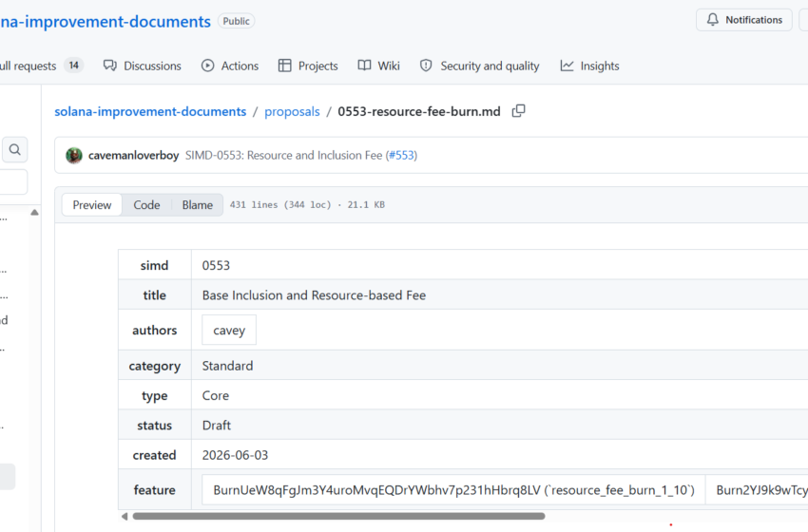The height and width of the screenshot is (532, 808).
Task: Switch to the Code view
Action: click(146, 204)
